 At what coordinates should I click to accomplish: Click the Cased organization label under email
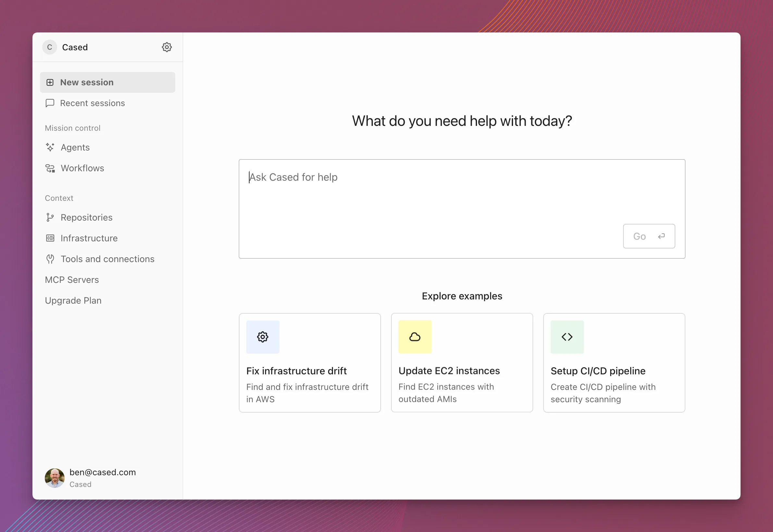click(x=80, y=484)
